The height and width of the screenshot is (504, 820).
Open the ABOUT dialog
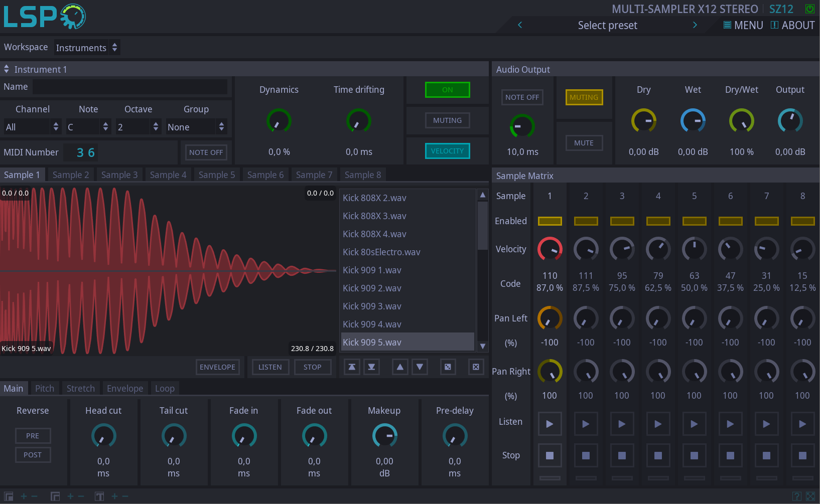(793, 25)
